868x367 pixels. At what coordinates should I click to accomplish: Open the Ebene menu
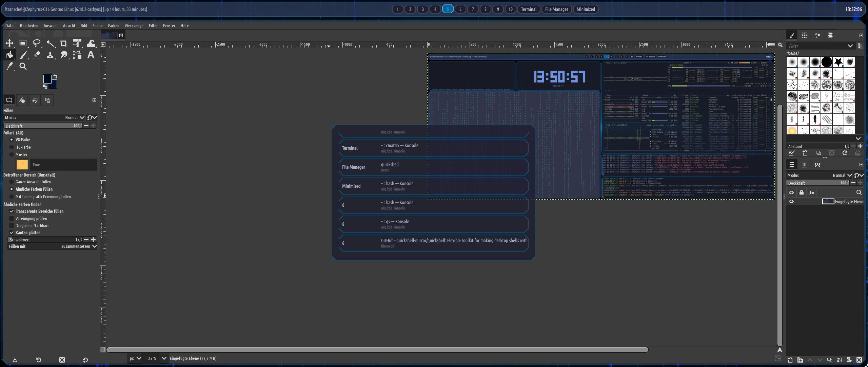[97, 25]
